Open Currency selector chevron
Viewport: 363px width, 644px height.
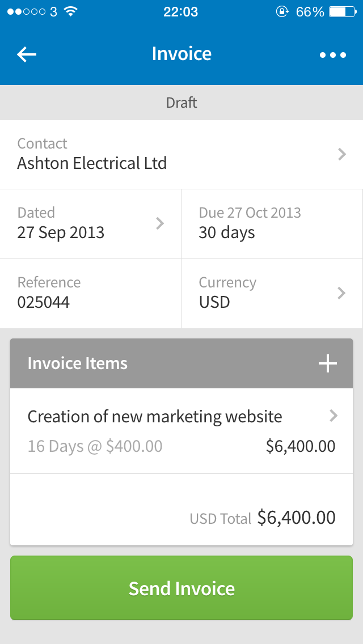[341, 293]
